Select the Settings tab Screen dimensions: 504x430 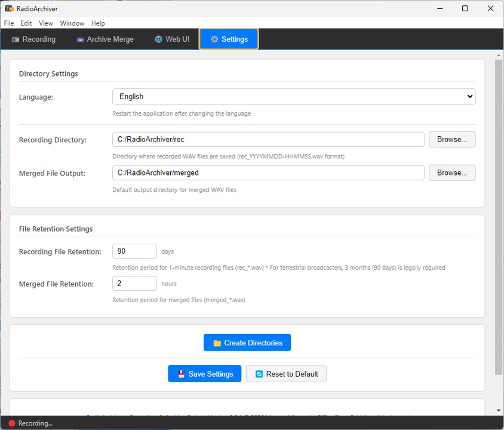(x=229, y=39)
